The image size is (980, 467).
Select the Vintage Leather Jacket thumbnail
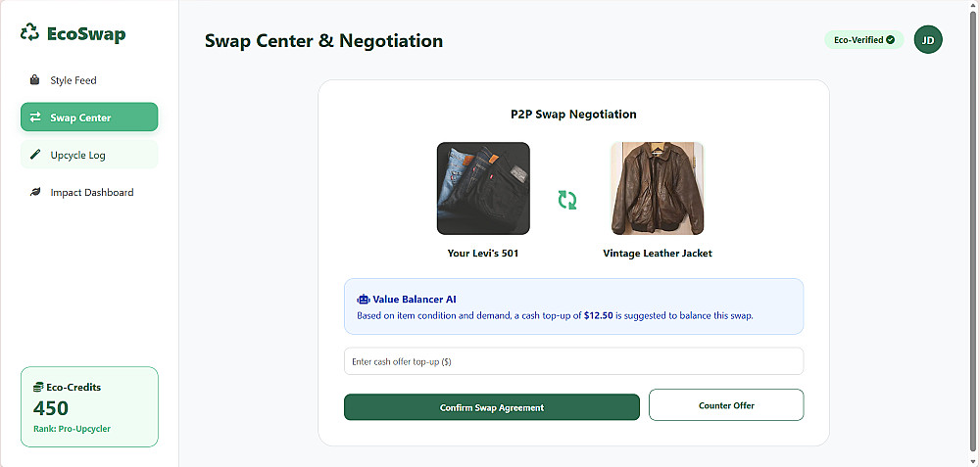[657, 188]
